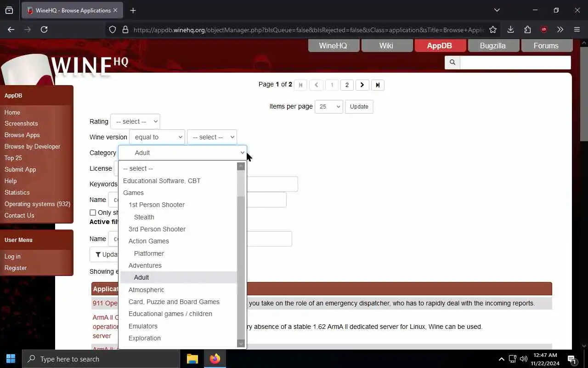
Task: Open File Explorer from taskbar
Action: (x=192, y=359)
